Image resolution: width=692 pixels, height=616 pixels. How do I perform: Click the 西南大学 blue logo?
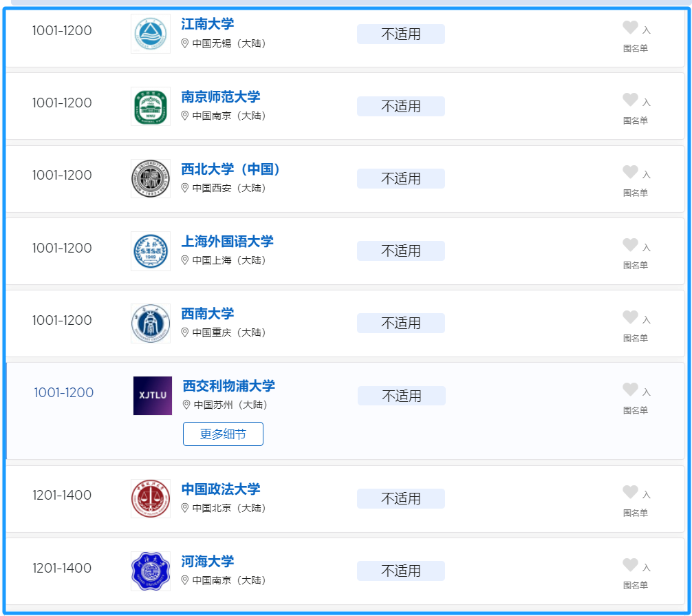pos(151,323)
